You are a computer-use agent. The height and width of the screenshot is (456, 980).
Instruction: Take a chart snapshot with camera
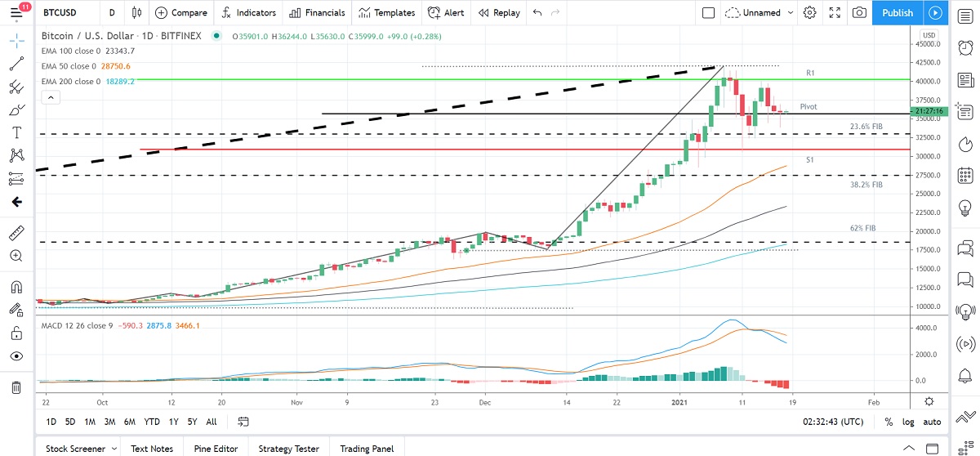pos(859,13)
